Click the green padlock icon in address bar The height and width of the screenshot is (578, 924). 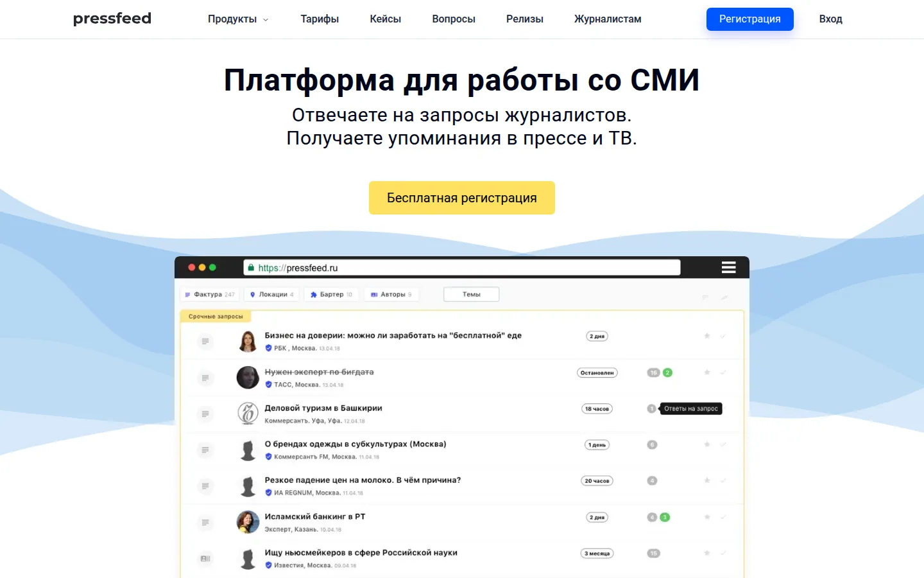tap(251, 268)
